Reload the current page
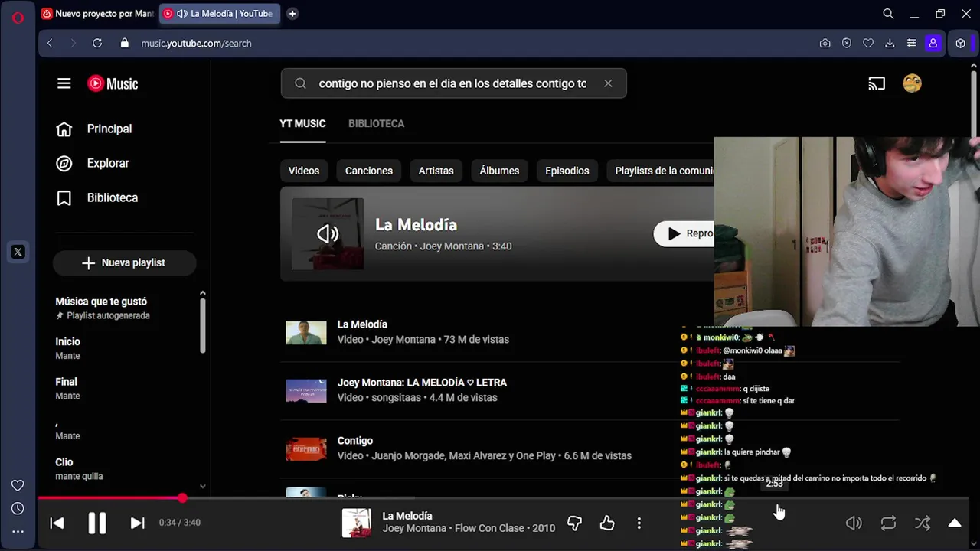The image size is (980, 551). click(x=97, y=44)
